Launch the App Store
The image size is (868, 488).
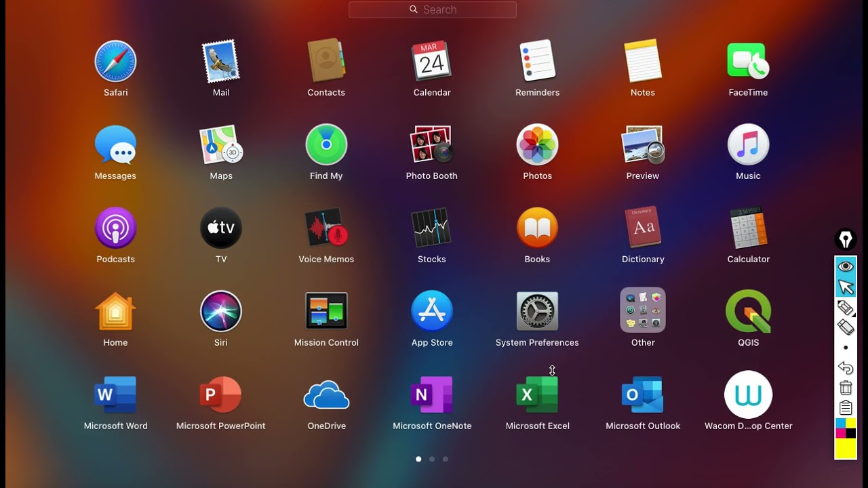(x=432, y=311)
